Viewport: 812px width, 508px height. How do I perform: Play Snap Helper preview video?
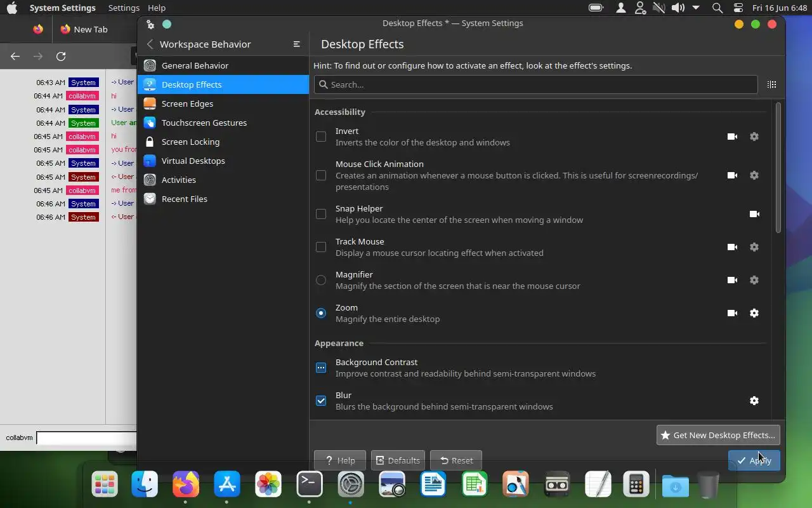point(754,214)
